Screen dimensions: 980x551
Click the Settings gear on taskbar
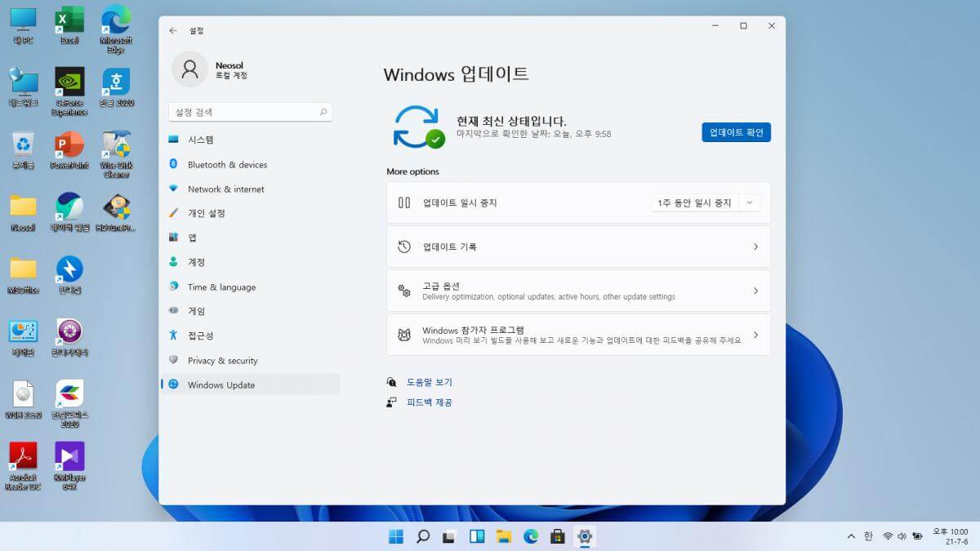(x=585, y=536)
